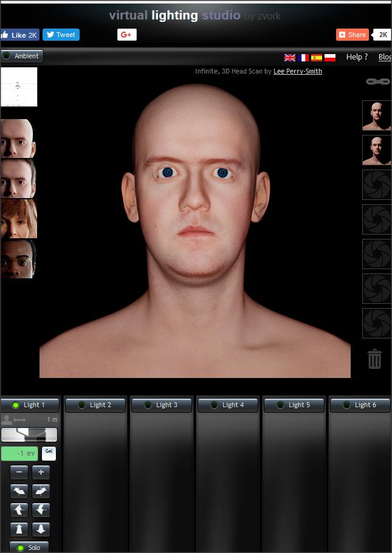Toggle the Ambient light button

click(22, 56)
